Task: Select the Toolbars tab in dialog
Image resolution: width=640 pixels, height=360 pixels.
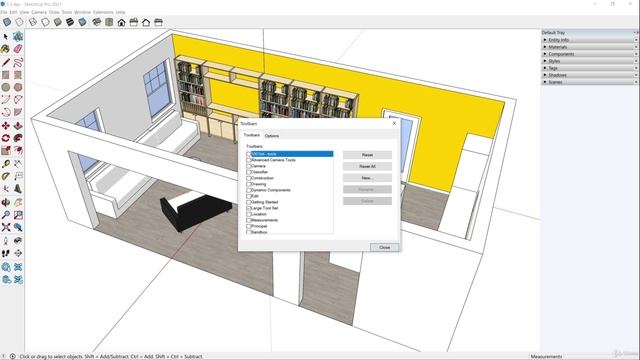Action: point(252,135)
